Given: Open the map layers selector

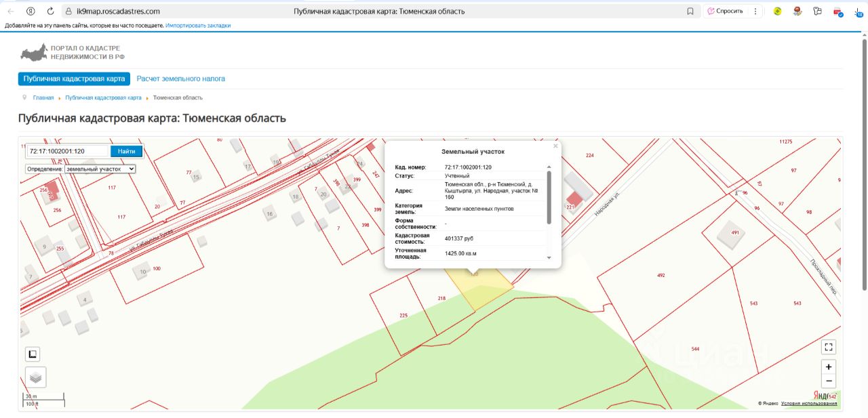Looking at the screenshot, I should point(36,377).
